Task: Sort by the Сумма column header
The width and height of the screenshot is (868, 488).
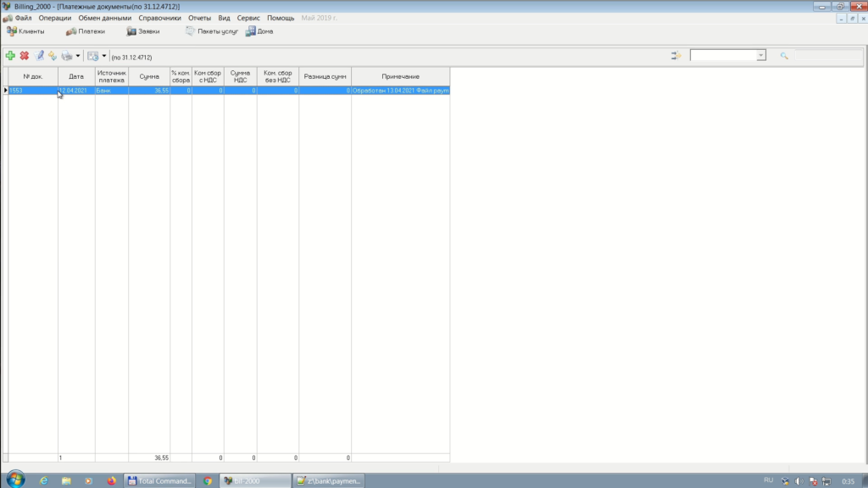Action: pyautogui.click(x=149, y=76)
